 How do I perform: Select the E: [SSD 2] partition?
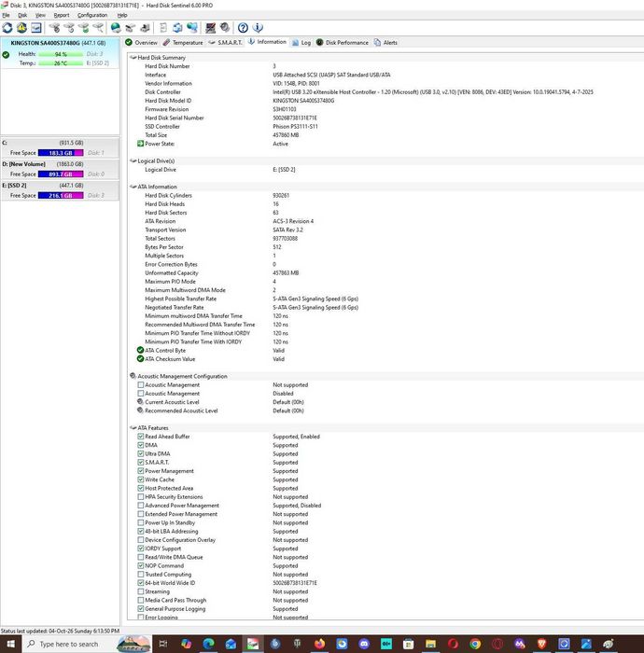60,190
